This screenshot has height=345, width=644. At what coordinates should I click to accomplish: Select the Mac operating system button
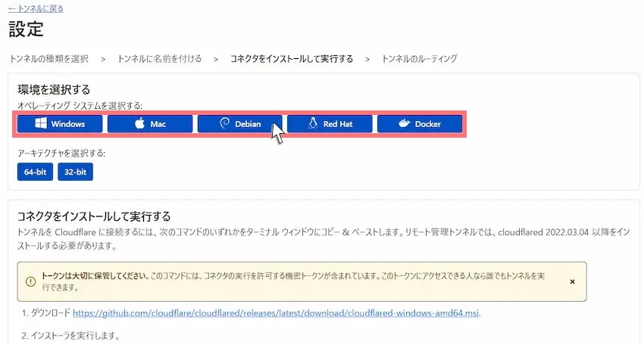pyautogui.click(x=150, y=124)
